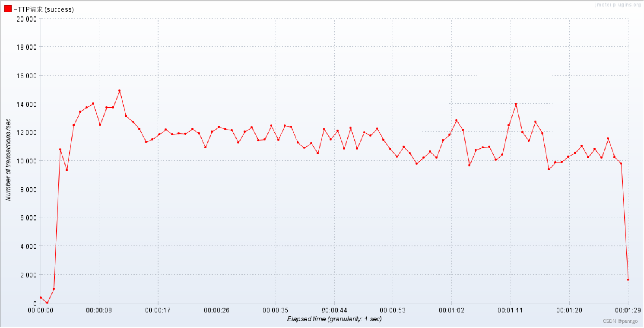
Task: Click the Y-axis label 18 000
Action: tap(28, 47)
